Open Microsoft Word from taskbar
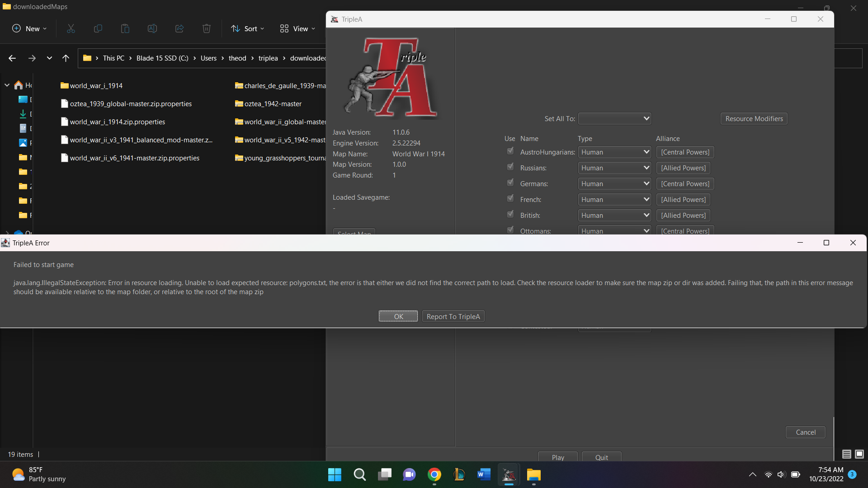 tap(484, 474)
